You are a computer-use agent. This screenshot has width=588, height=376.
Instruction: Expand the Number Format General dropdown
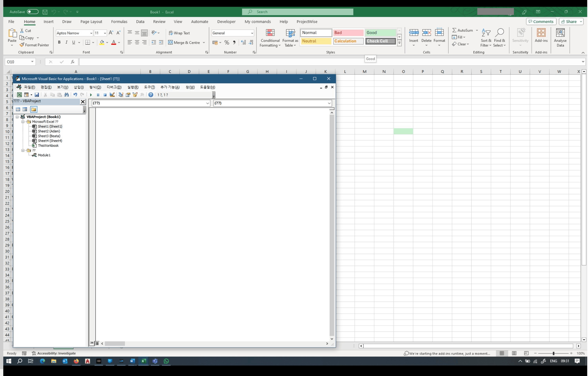coord(252,33)
